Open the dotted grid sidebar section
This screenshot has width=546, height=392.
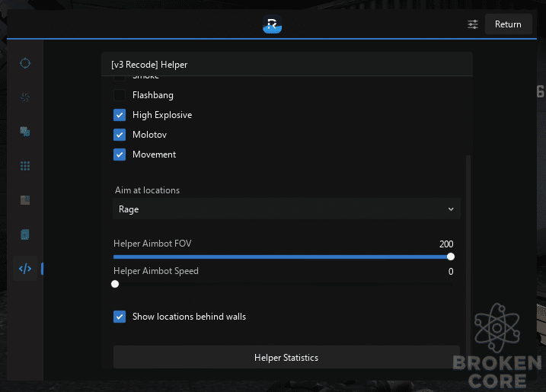(x=25, y=166)
